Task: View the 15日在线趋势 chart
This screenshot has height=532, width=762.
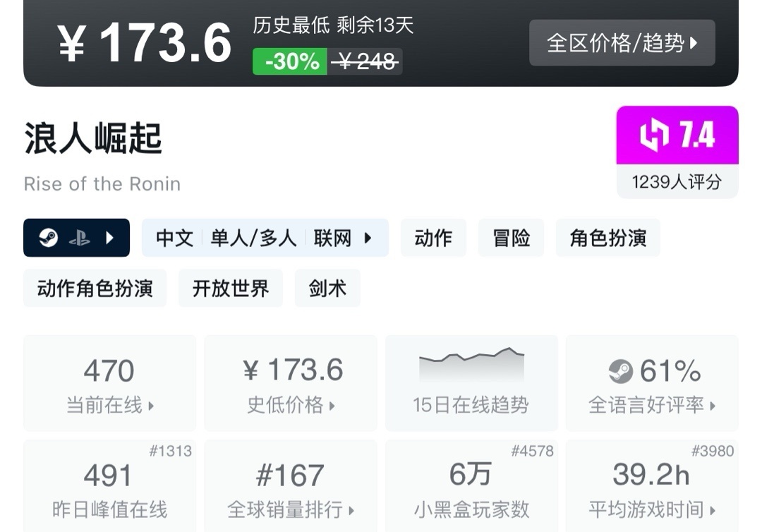Action: click(471, 383)
